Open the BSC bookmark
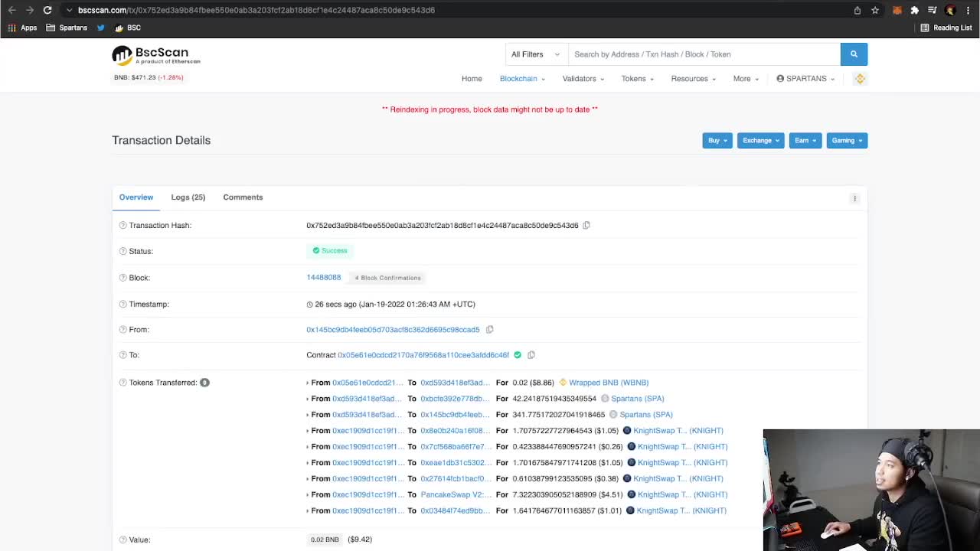Screen dimensions: 980x551 click(x=127, y=28)
